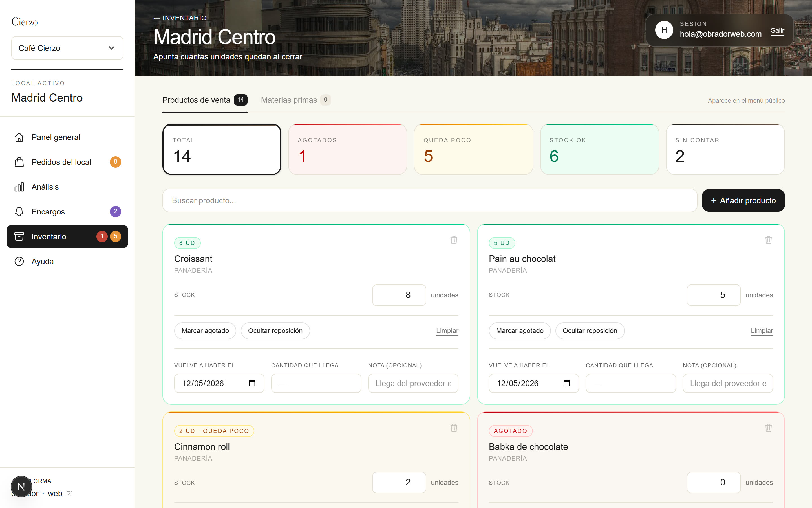Click the 2 UD · QUEDA POCO badge
Viewport: 812px width, 508px height.
point(214,431)
